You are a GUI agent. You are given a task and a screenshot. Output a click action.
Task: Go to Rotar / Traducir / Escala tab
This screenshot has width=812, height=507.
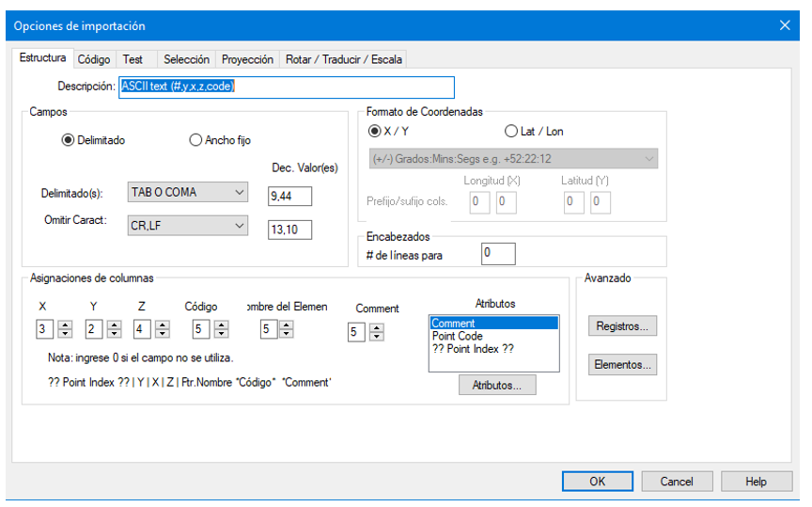(x=343, y=59)
